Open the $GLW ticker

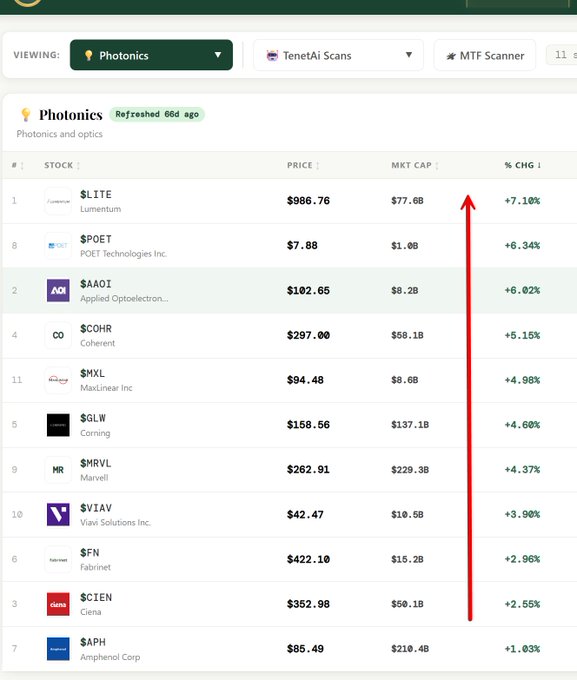click(x=93, y=418)
